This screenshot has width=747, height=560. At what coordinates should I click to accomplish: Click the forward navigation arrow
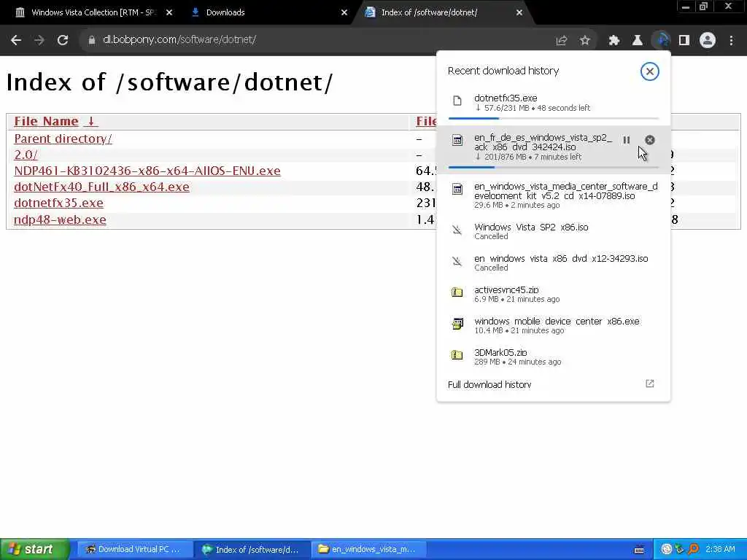tap(39, 41)
